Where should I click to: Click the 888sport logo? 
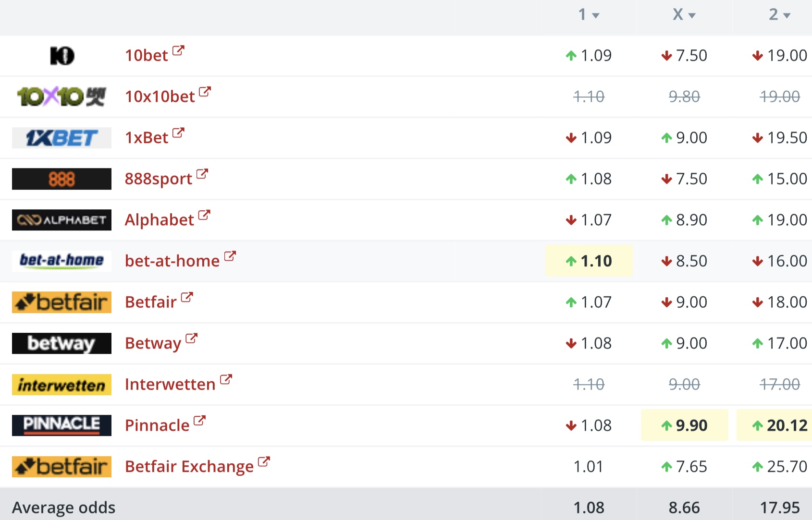click(62, 179)
